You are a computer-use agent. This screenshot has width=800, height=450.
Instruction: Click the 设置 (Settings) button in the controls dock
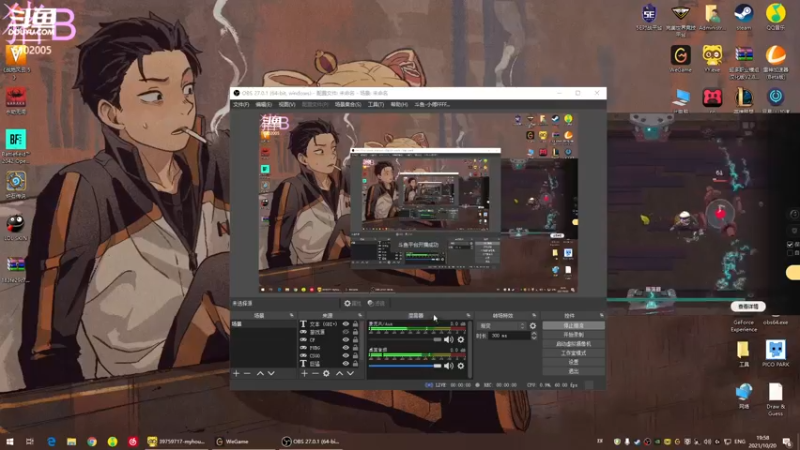coord(573,362)
